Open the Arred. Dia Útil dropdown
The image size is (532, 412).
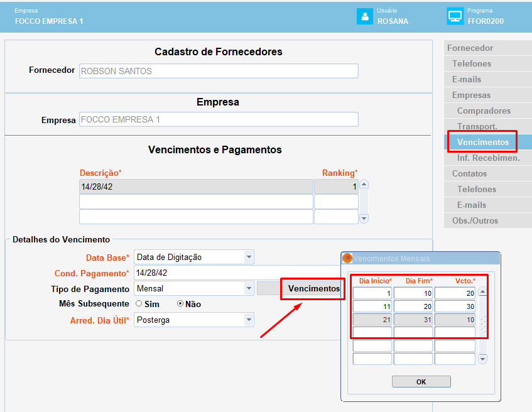click(x=249, y=320)
